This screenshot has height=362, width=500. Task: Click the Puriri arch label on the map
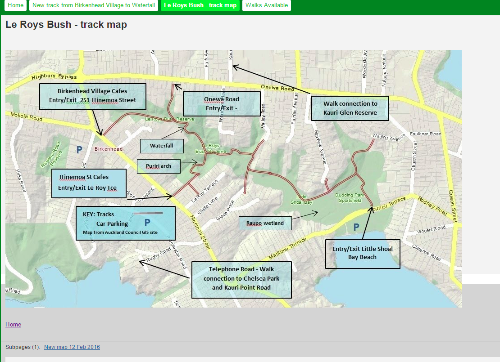[159, 166]
